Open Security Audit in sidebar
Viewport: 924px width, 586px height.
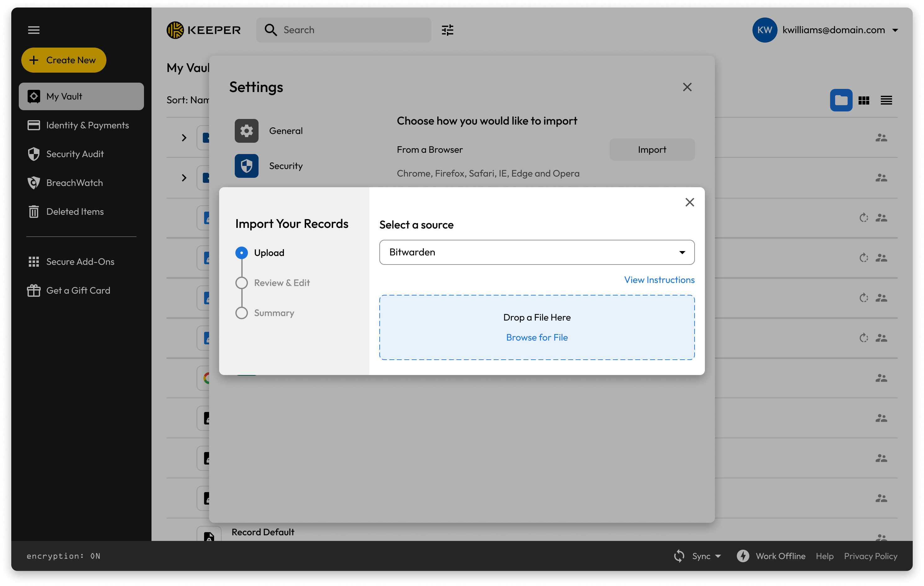coord(75,154)
